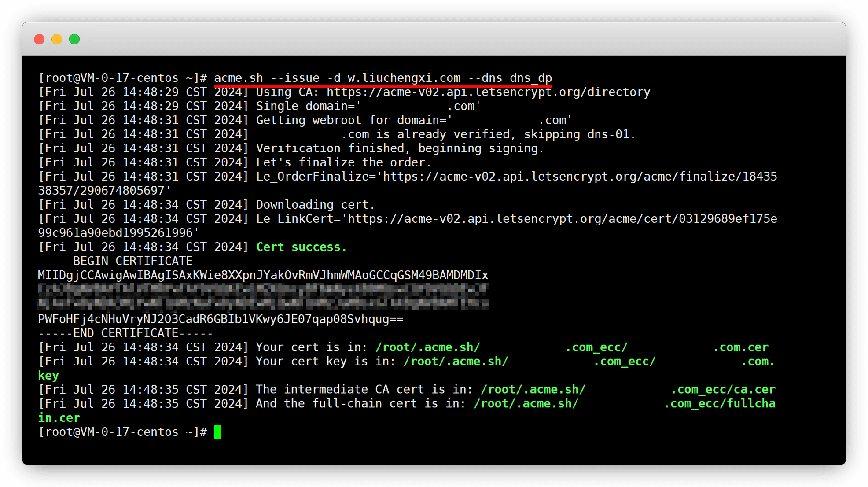Click the last shell prompt line
This screenshot has height=487, width=868.
coord(122,432)
